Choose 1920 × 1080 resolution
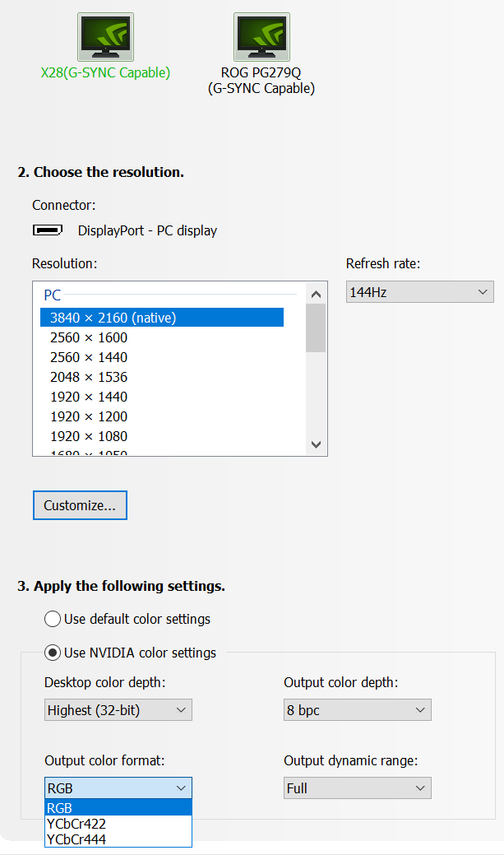The width and height of the screenshot is (504, 855). click(89, 436)
